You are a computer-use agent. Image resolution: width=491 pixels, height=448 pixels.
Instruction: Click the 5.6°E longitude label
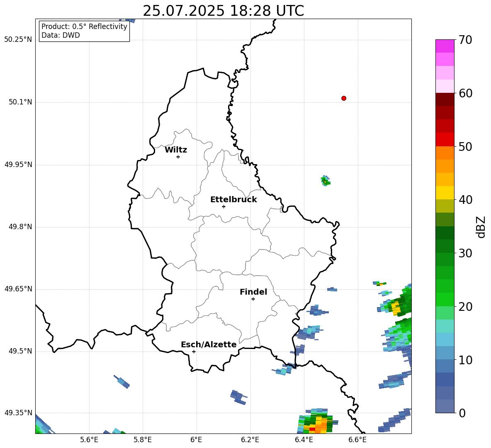pyautogui.click(x=89, y=440)
